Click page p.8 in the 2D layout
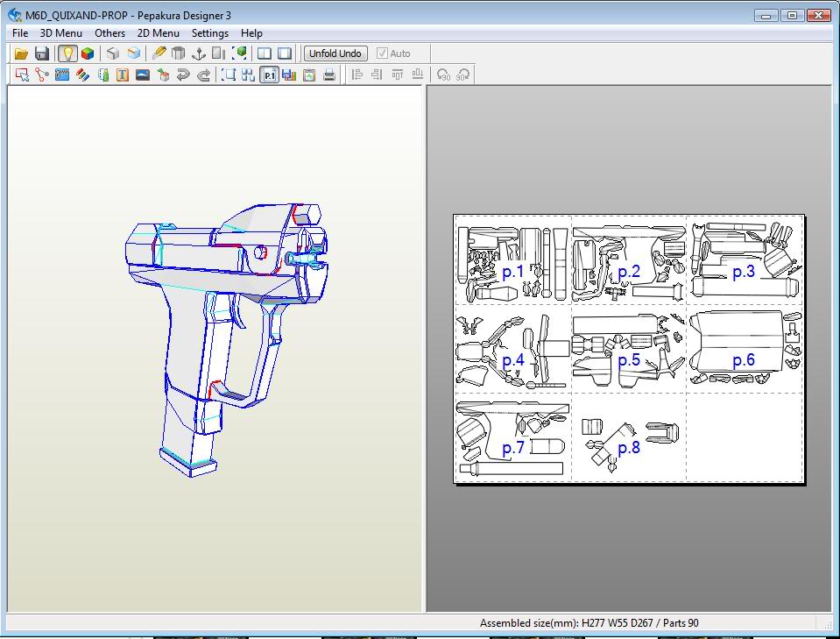Viewport: 840px width, 639px height. click(x=629, y=437)
